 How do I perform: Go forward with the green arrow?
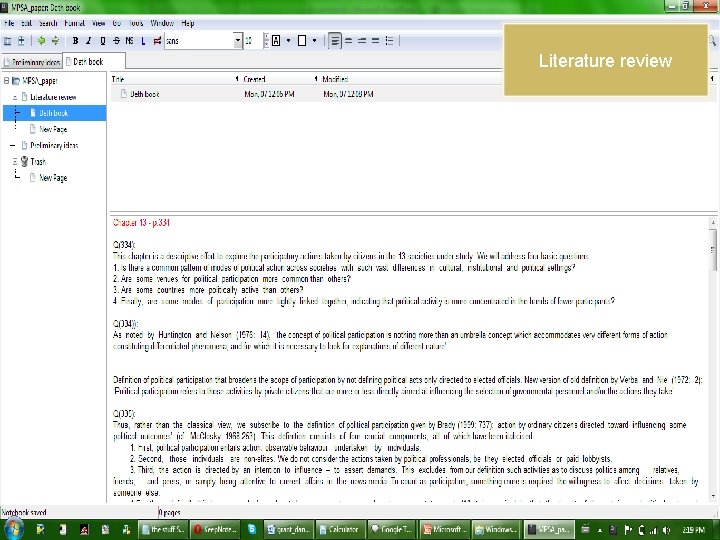point(55,41)
